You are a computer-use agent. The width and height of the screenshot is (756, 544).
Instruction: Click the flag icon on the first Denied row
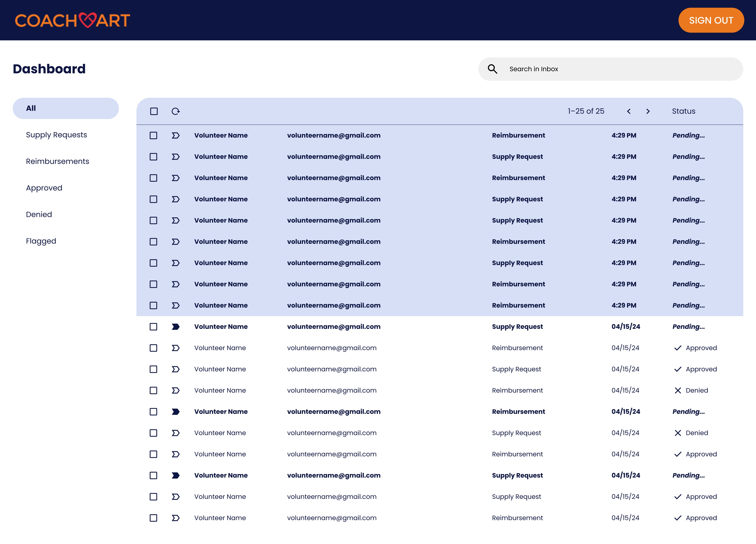click(x=176, y=391)
